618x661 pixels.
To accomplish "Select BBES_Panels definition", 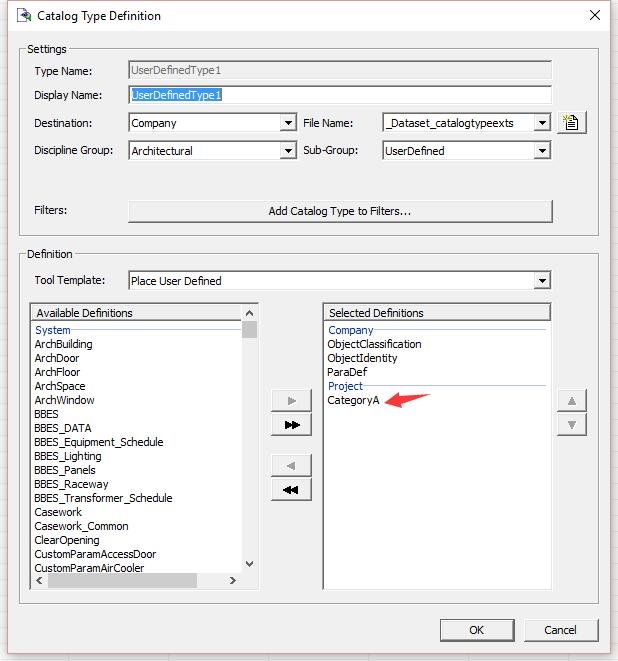I will (x=64, y=470).
